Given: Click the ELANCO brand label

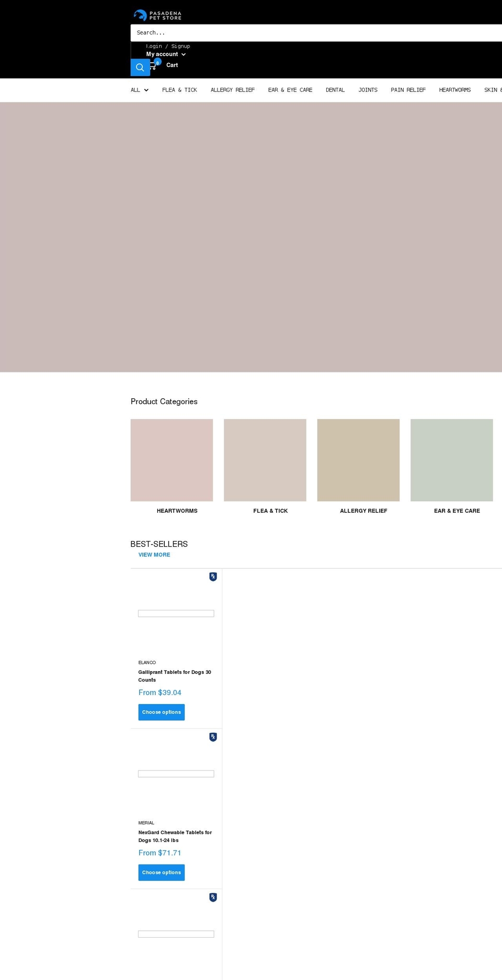Looking at the screenshot, I should click(x=147, y=662).
